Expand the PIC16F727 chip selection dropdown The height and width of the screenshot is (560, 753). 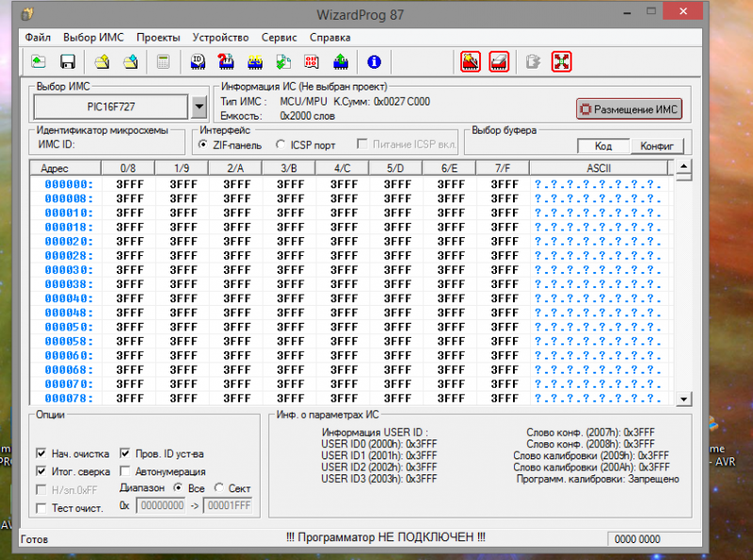pyautogui.click(x=199, y=107)
